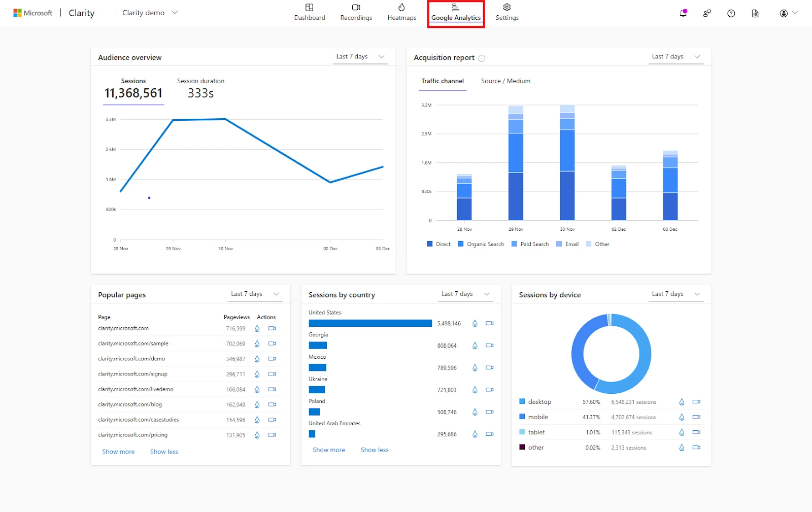The width and height of the screenshot is (812, 512).
Task: Select the Traffic channel tab
Action: 442,81
